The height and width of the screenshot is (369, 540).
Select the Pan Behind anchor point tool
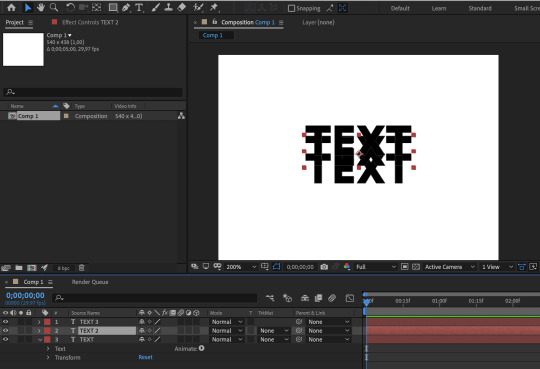click(x=96, y=7)
